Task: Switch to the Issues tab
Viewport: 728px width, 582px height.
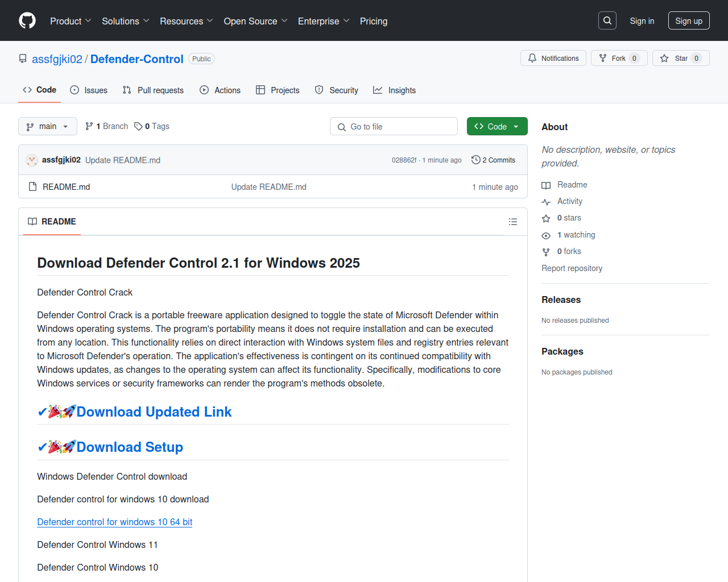Action: point(89,90)
